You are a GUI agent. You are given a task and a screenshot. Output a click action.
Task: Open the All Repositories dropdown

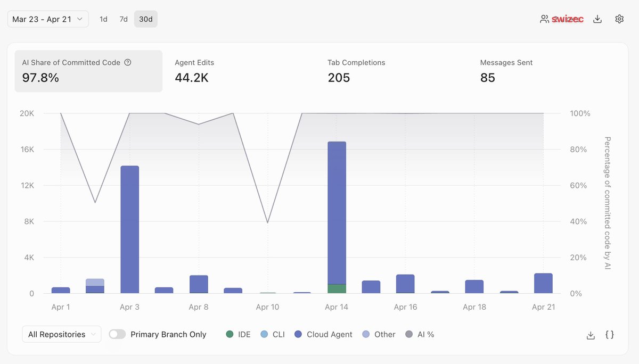(62, 334)
